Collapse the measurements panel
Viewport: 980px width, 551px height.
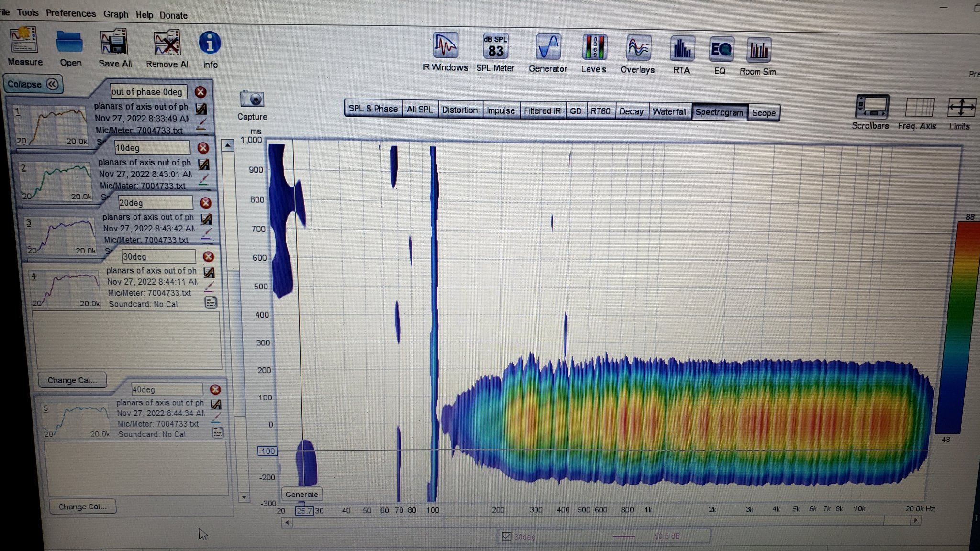[33, 84]
